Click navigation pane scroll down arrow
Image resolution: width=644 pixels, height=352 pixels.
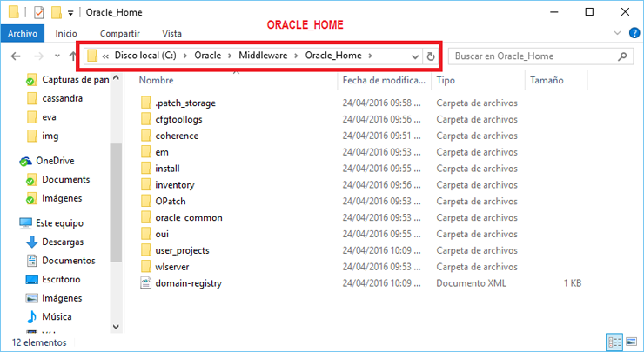(x=116, y=327)
